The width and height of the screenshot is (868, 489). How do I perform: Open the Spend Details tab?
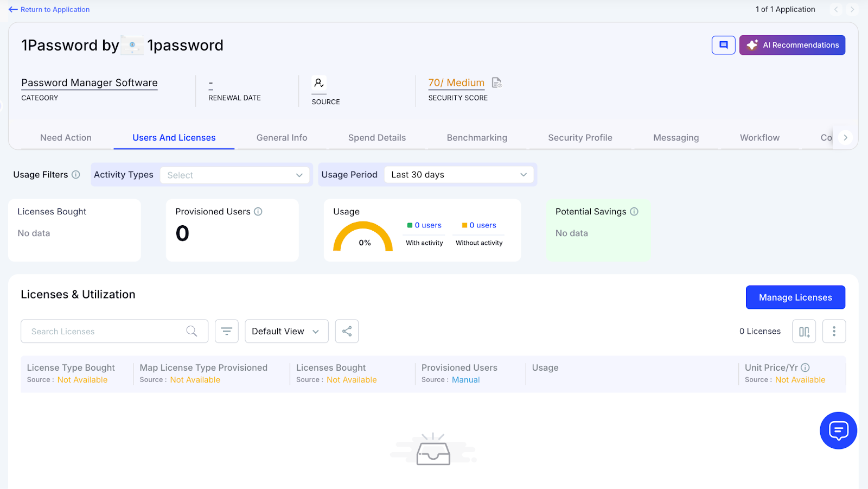point(377,138)
